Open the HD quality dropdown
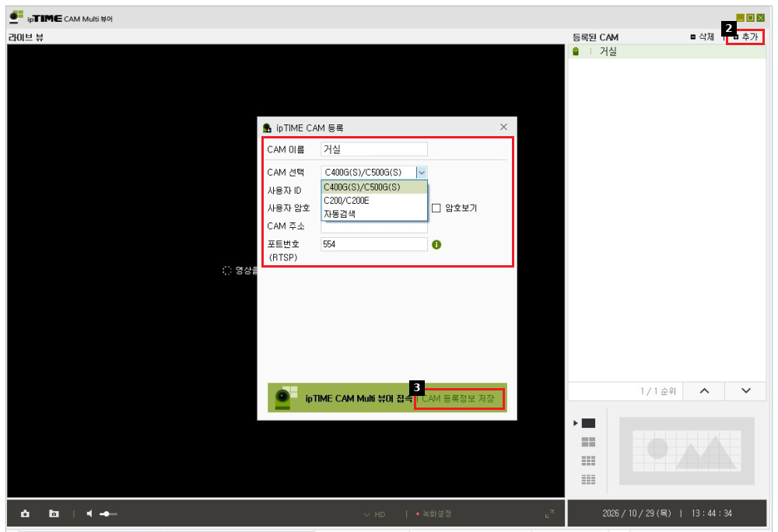This screenshot has width=778, height=532. coord(375,514)
